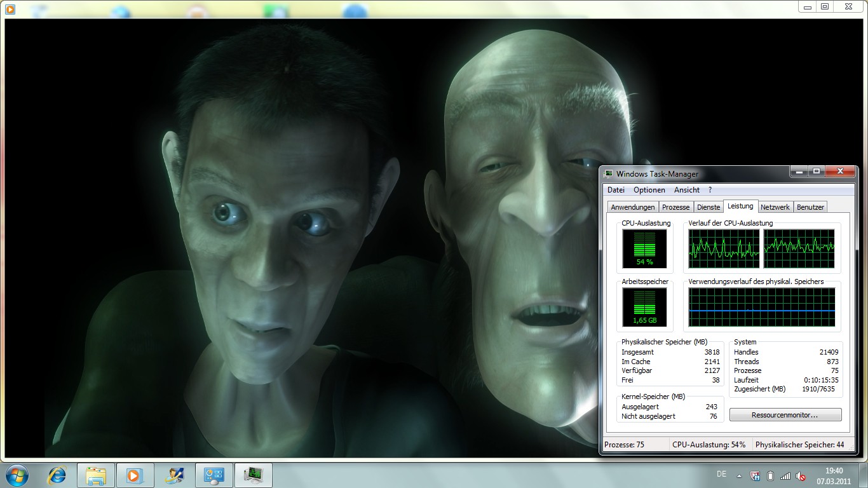Click the 'Ausgelagert' kernel memory label
Screen dimensions: 868x488
pos(640,407)
